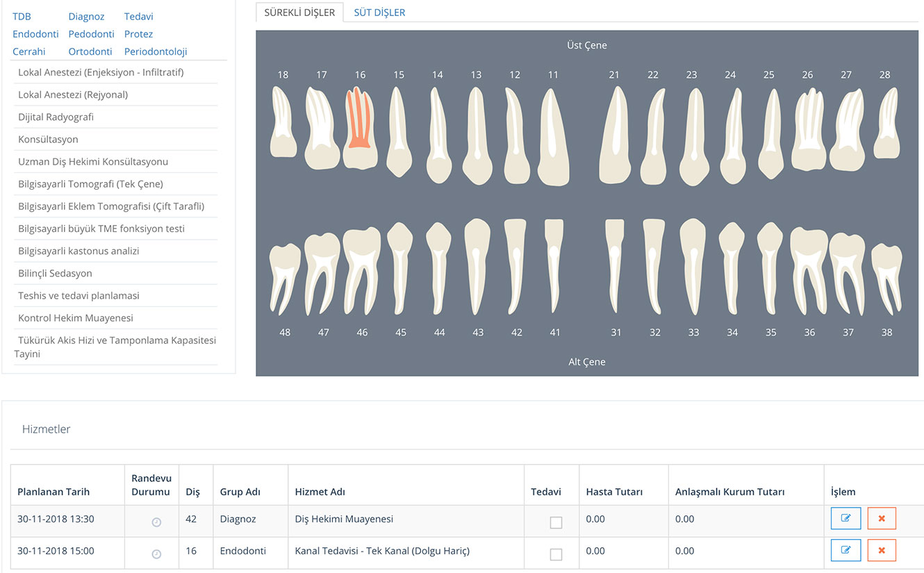The height and width of the screenshot is (573, 924).
Task: Open the Pedodonti category link
Action: pos(91,34)
